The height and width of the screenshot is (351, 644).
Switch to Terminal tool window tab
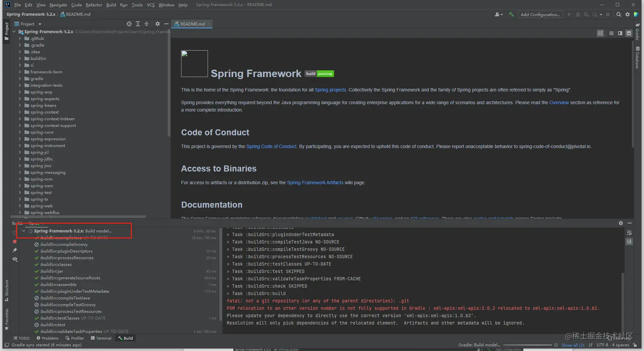pyautogui.click(x=101, y=338)
